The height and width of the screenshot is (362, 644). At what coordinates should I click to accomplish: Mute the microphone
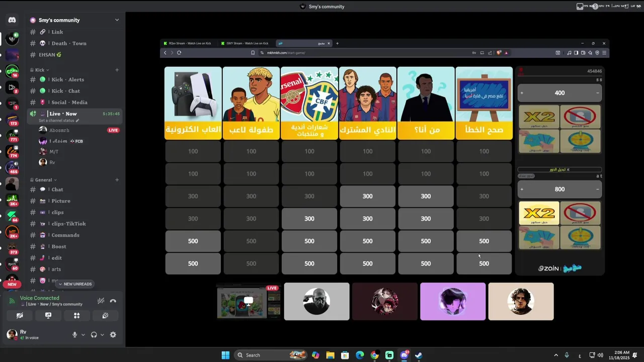74,335
